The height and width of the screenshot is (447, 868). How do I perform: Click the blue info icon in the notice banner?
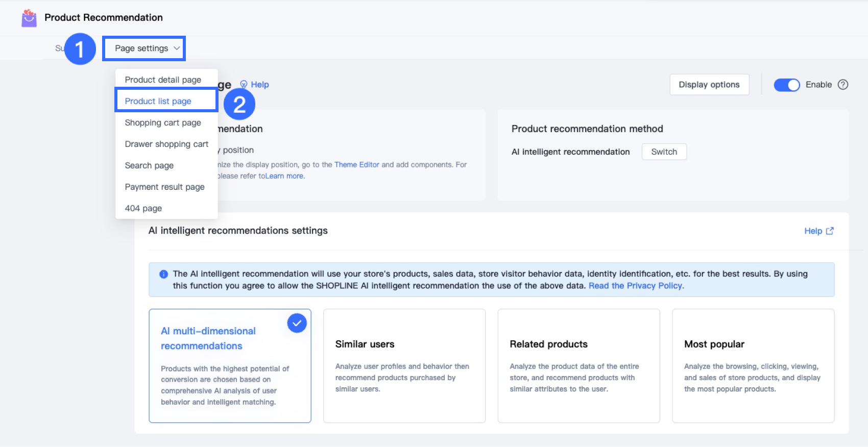pyautogui.click(x=164, y=274)
